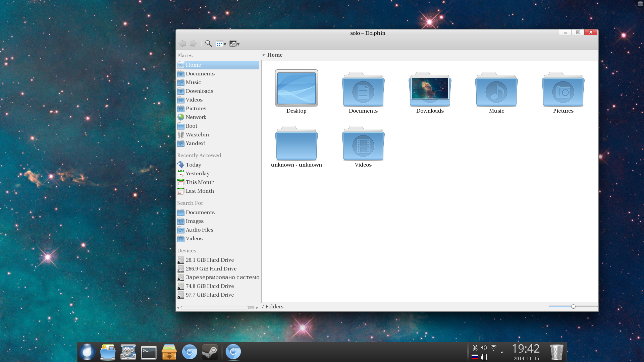Click the volume speaker tray icon
The image size is (644, 362).
[x=484, y=348]
